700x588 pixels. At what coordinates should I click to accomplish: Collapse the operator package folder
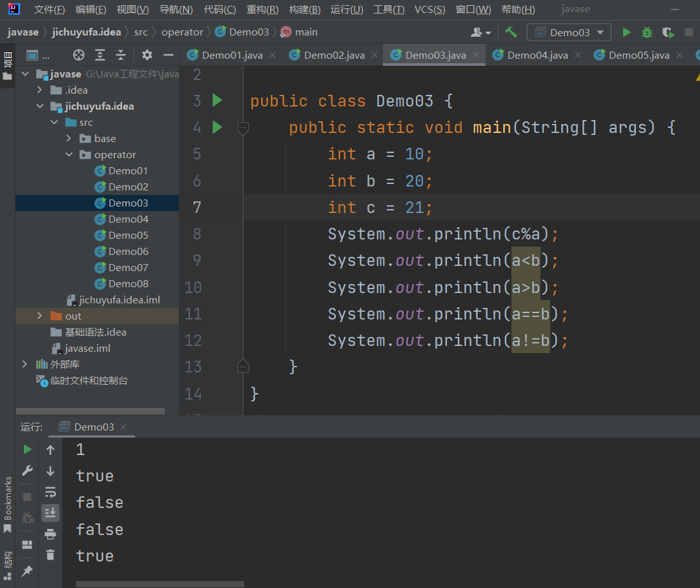[x=69, y=155]
